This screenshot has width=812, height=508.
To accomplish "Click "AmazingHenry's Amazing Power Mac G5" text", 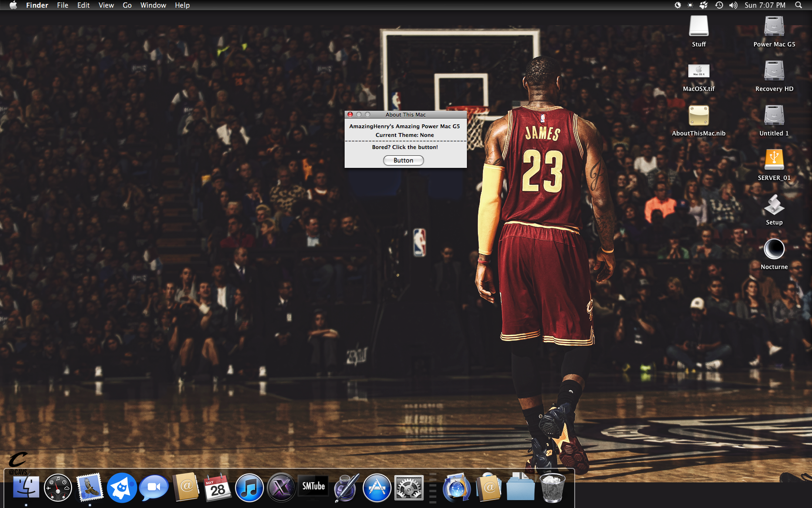I will tap(405, 126).
